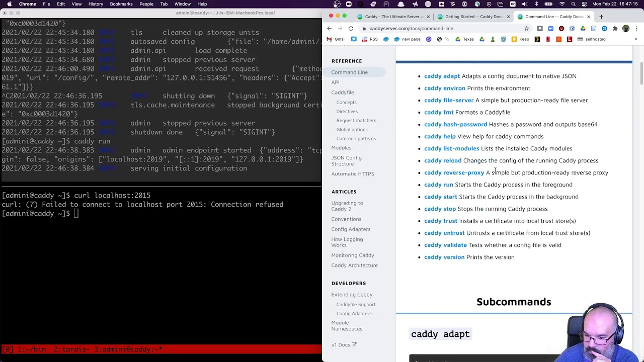Open 'Global options' sidebar link
This screenshot has height=362, width=644.
[x=352, y=130]
